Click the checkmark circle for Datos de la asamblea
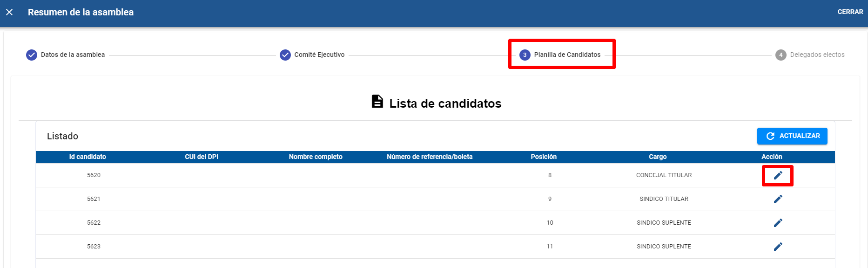868x268 pixels. (x=32, y=55)
